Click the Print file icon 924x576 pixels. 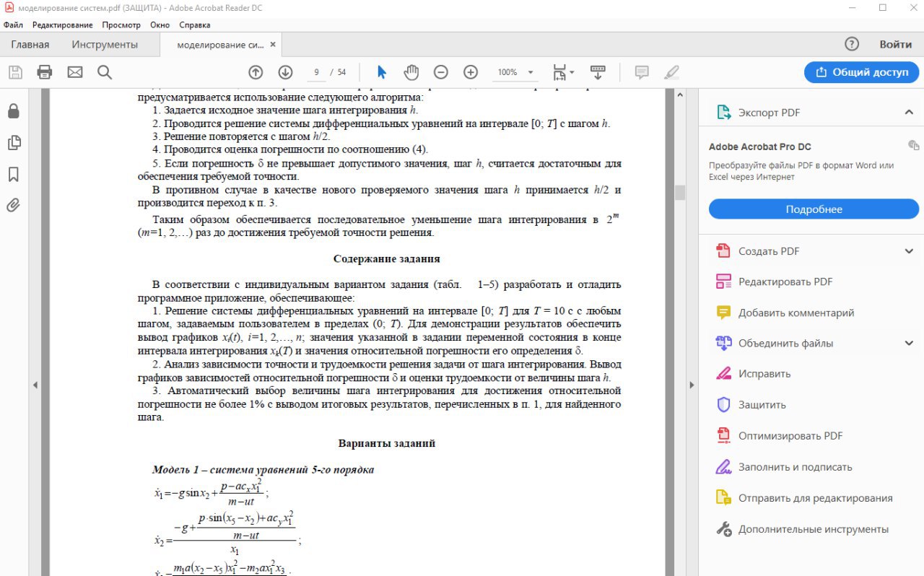pyautogui.click(x=45, y=72)
